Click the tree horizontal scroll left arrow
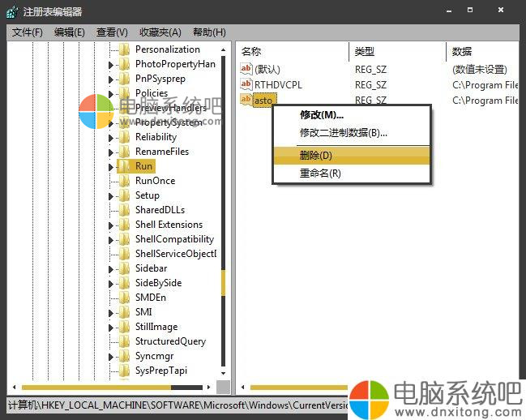The width and height of the screenshot is (526, 420). (x=14, y=387)
